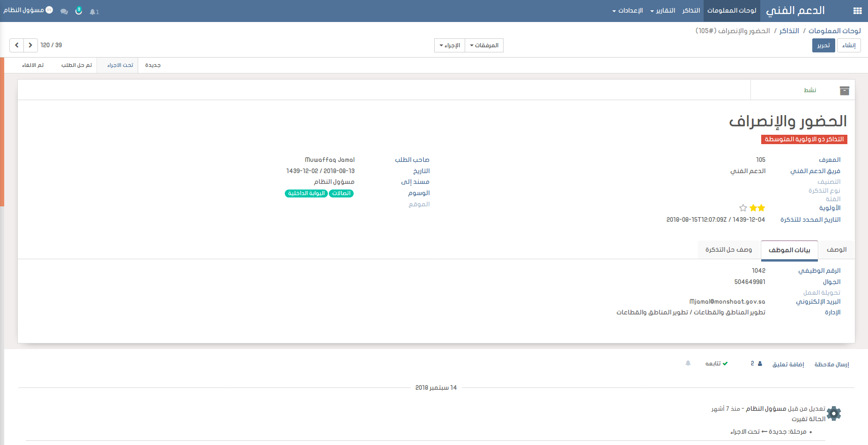Viewport: 868px width, 445px height.
Task: Open the التذاكر top menu item
Action: 691,11
